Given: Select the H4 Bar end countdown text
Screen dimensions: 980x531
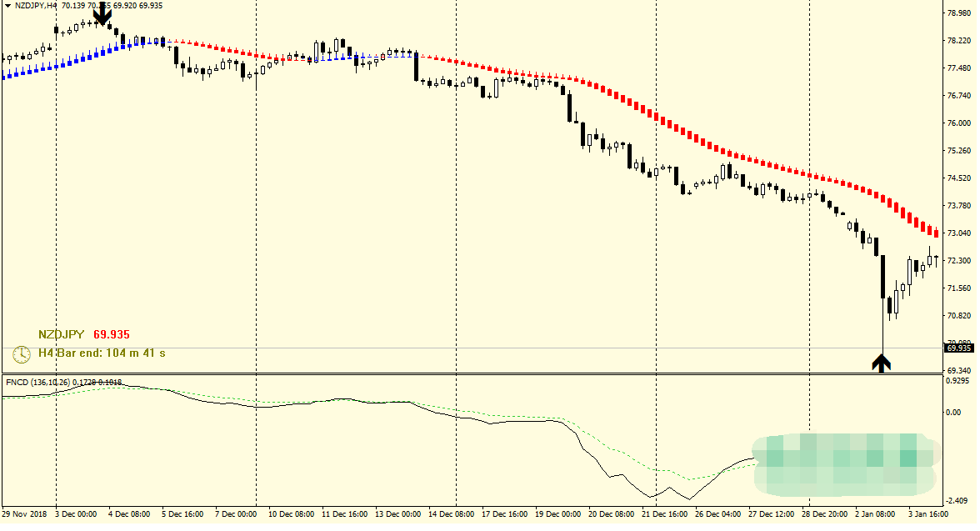Looking at the screenshot, I should pos(102,353).
